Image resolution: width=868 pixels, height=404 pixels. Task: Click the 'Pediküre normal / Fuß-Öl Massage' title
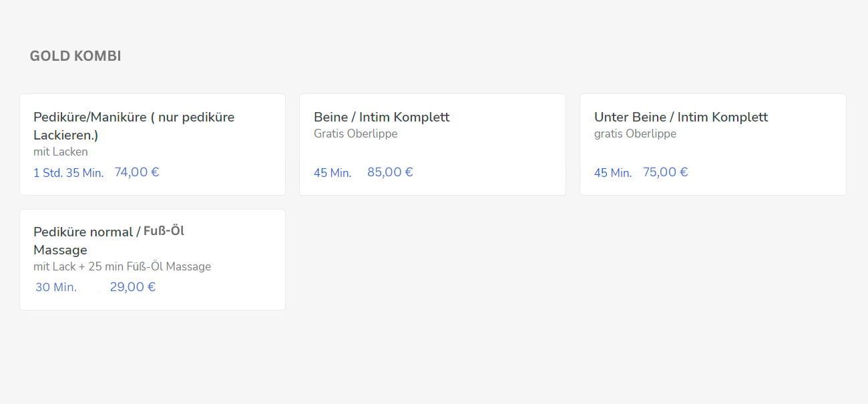tap(109, 241)
